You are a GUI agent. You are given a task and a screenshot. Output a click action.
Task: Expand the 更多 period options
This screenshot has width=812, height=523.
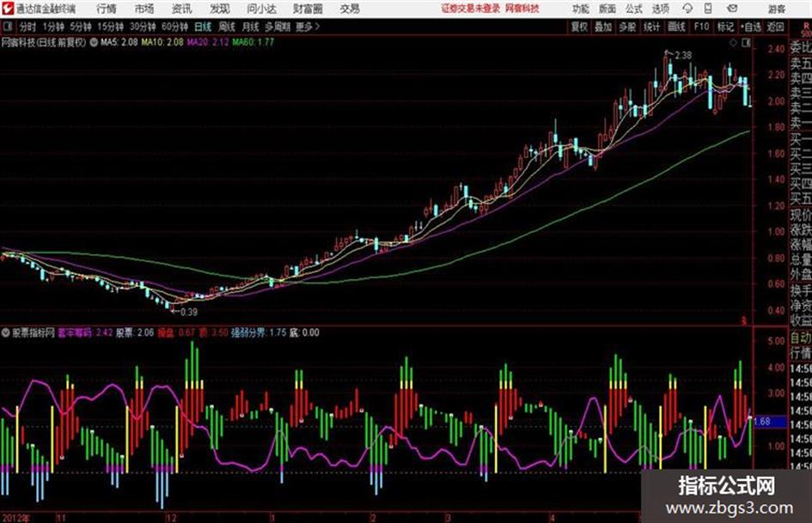pos(308,27)
